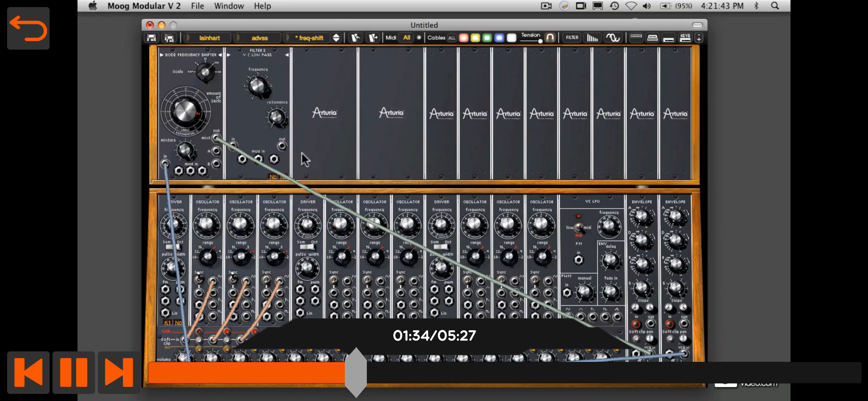
Task: Click the Bluetooth icon in menu bar
Action: 756,6
